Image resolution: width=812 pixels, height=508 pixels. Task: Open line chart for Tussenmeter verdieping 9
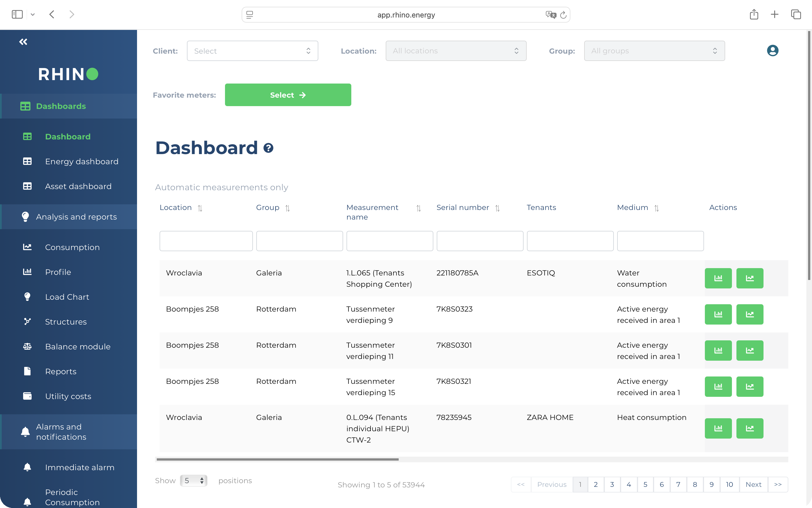pos(750,314)
